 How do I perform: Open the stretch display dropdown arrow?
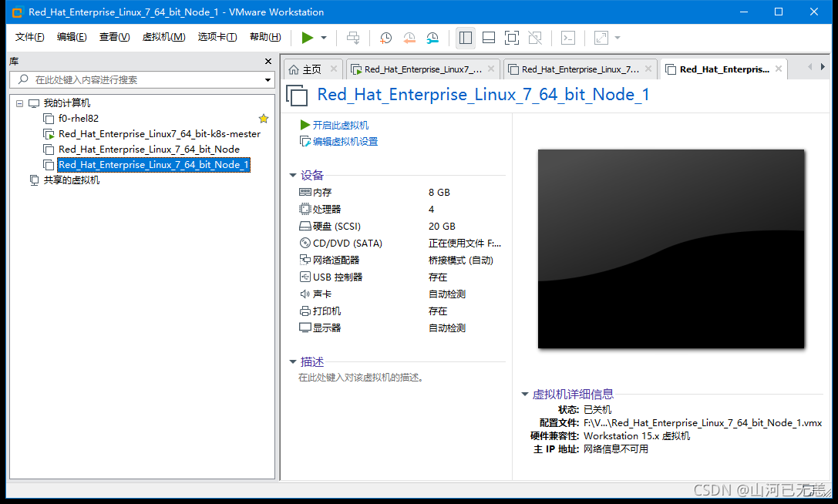(x=618, y=38)
